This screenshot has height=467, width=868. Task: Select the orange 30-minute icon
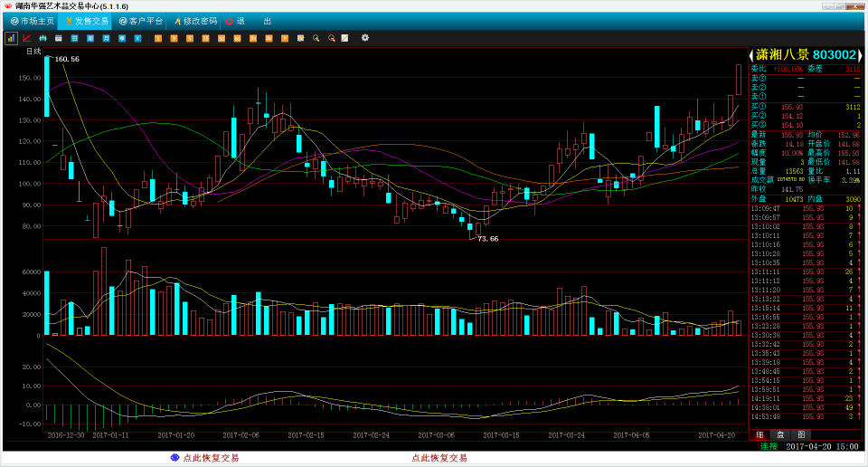[x=222, y=38]
